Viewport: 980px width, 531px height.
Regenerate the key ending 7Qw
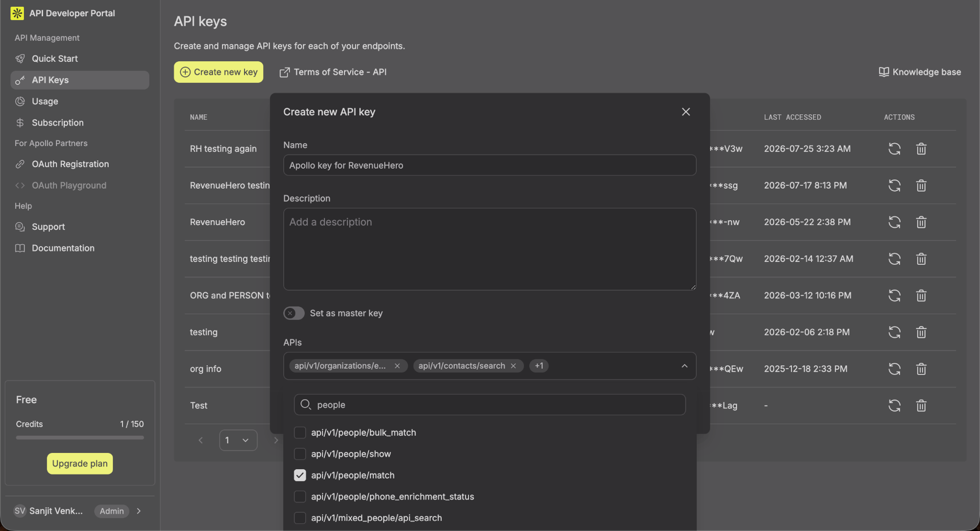894,259
